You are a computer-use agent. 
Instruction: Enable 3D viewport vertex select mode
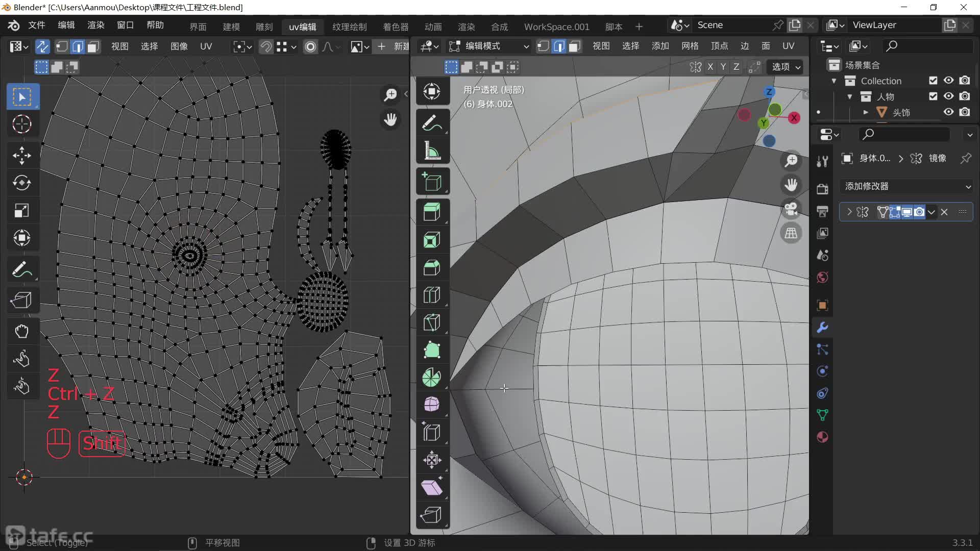(544, 46)
